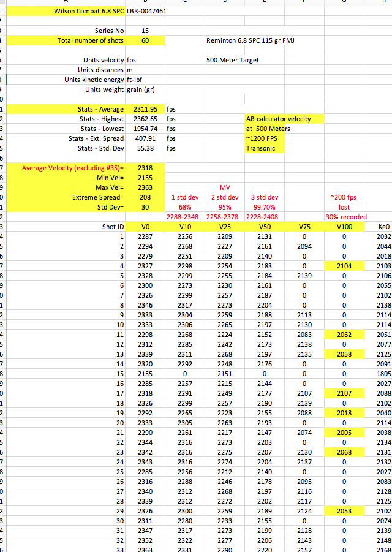This screenshot has width=392, height=552.
Task: Select the 'Shot ID' column header cell
Action: [113, 227]
